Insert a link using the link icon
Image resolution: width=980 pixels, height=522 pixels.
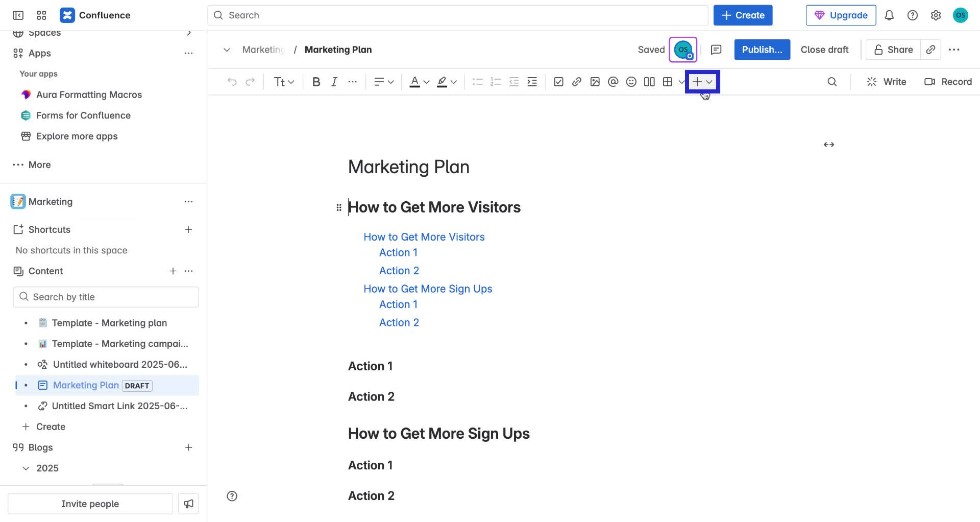(x=577, y=82)
